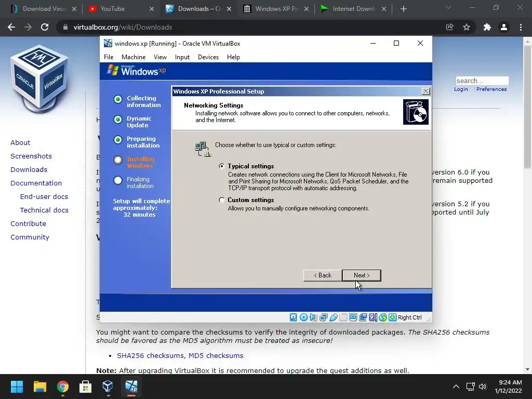Click the audio status icon in VirtualBox
The height and width of the screenshot is (399, 532).
pos(313,317)
